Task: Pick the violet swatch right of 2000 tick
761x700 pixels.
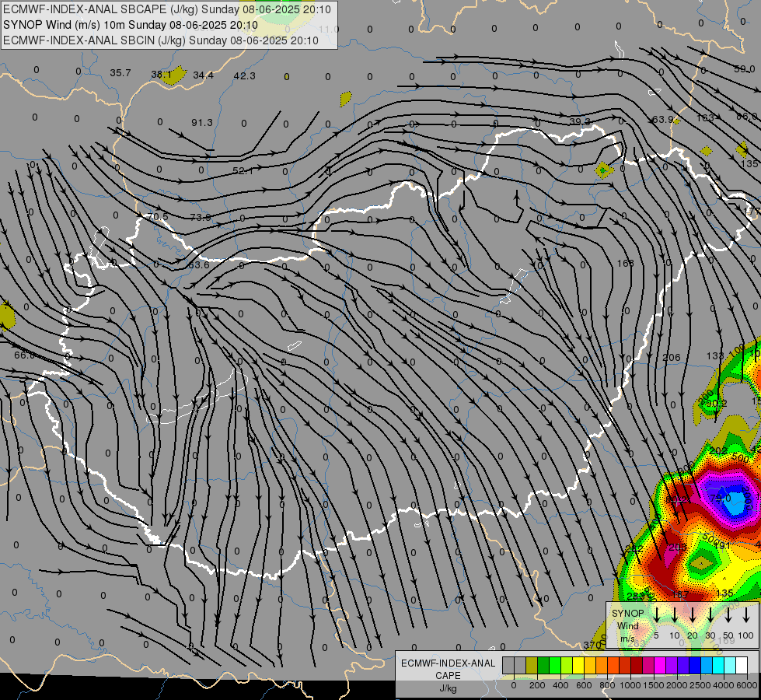Action: 683,665
